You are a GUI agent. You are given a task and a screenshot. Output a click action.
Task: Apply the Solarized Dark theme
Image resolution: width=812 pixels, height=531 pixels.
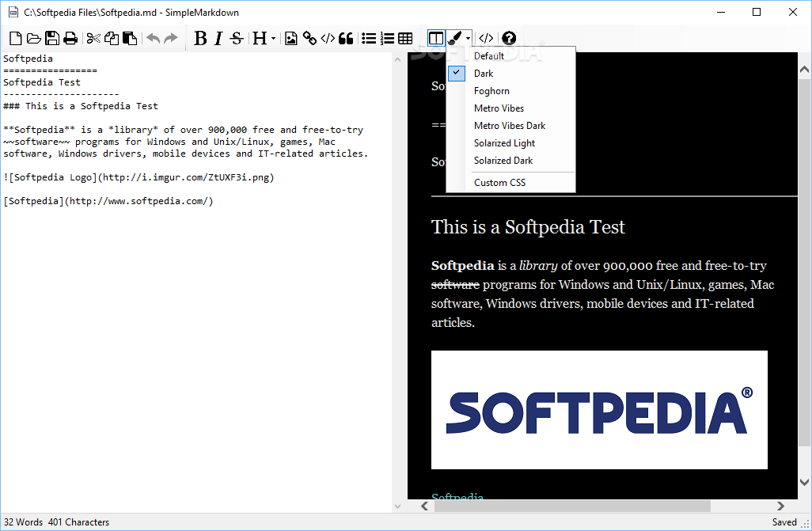point(510,161)
